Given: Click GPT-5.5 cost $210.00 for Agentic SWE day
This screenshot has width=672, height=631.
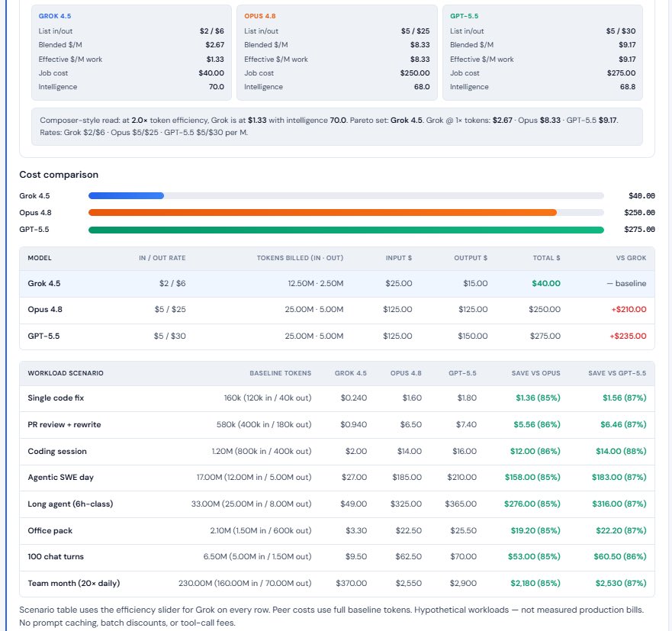Looking at the screenshot, I should coord(461,477).
